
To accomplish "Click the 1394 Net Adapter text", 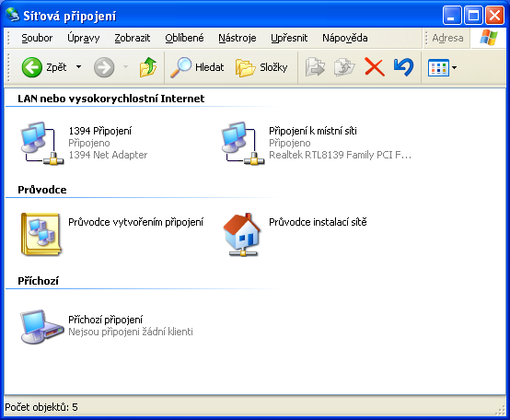I will coord(108,155).
